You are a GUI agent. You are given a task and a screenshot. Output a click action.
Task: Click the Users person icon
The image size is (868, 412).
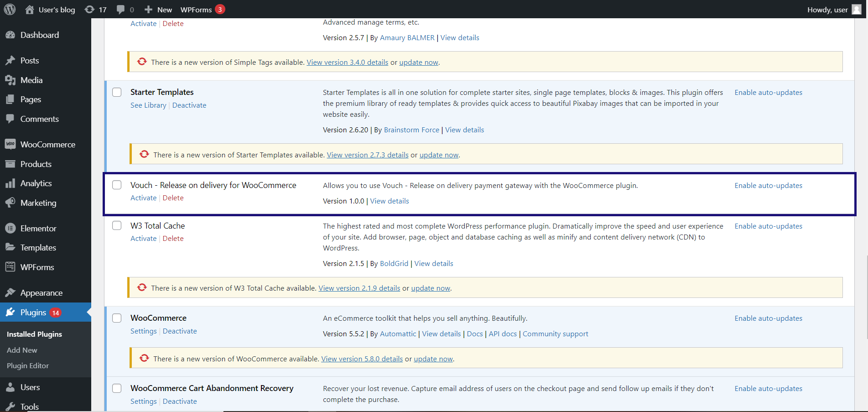(10, 387)
